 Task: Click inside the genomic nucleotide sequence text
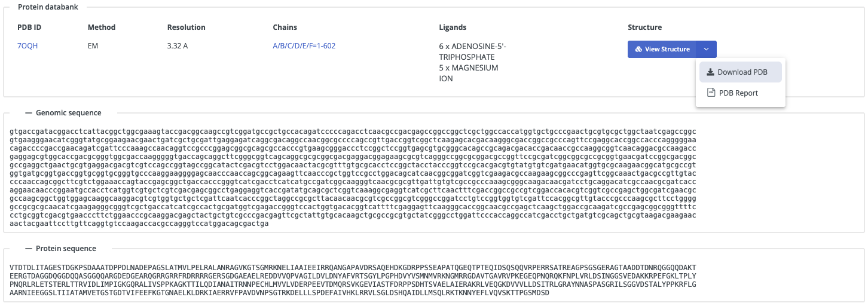(353, 178)
